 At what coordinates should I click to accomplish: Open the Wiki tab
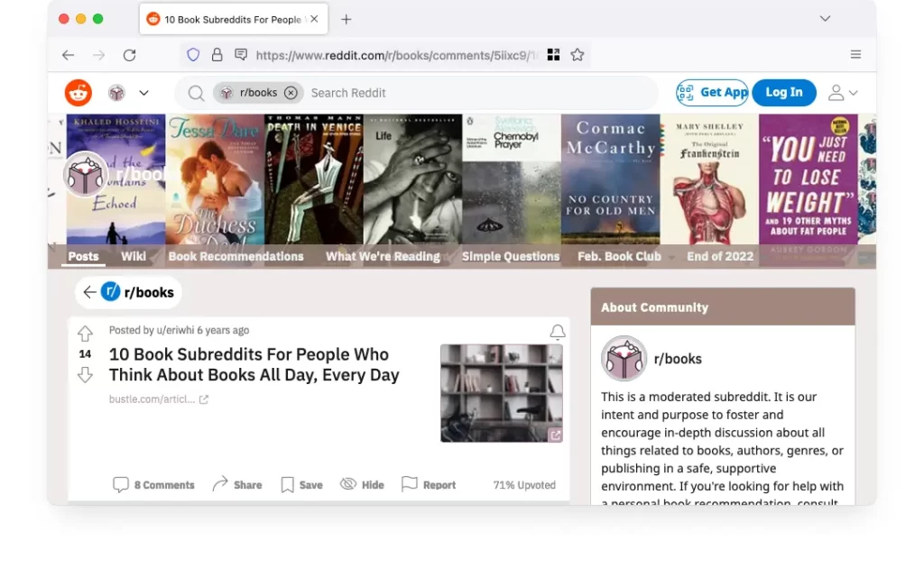(x=134, y=257)
